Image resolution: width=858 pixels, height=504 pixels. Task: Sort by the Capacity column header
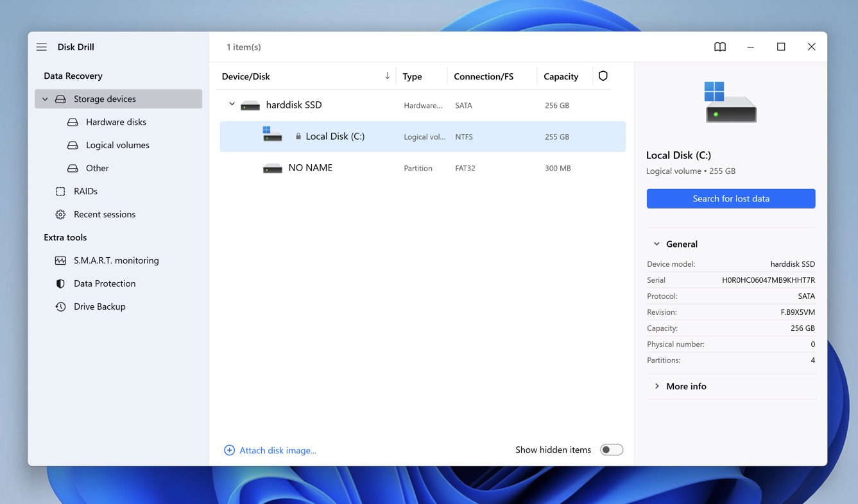coord(561,76)
